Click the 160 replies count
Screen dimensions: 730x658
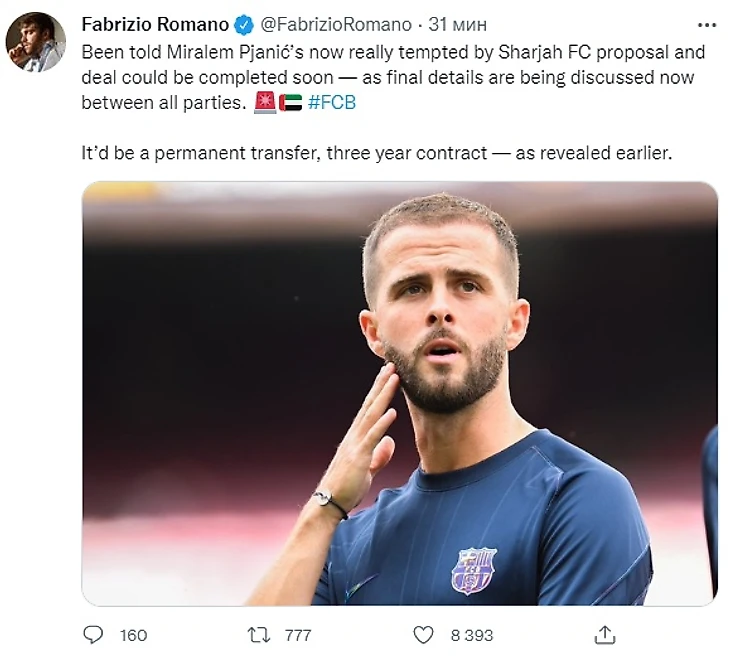click(x=133, y=635)
